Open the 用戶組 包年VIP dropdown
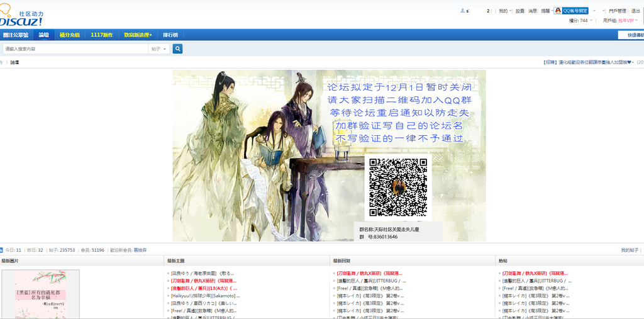The image size is (644, 319). click(620, 20)
